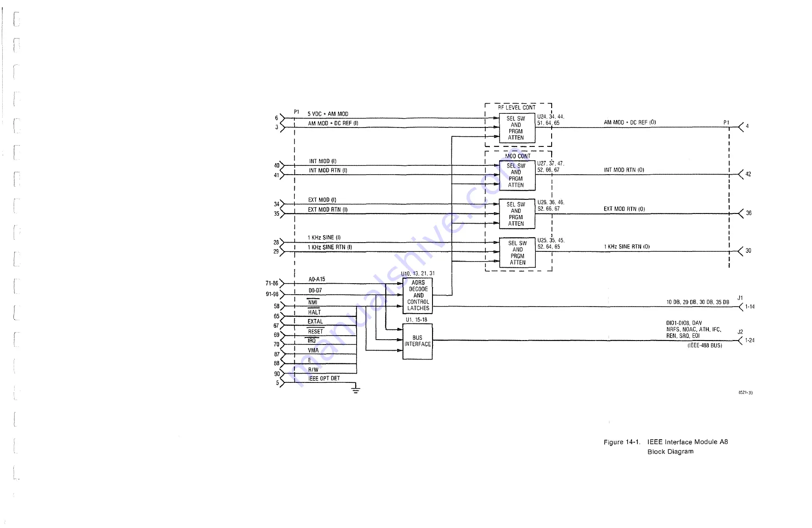Select the NMI signal label
The width and height of the screenshot is (812, 528).
(313, 302)
